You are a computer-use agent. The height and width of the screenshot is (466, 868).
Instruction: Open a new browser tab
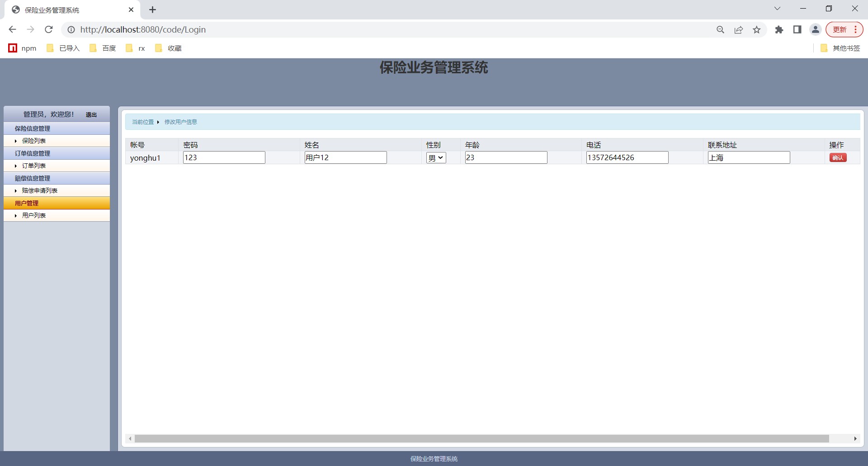tap(153, 10)
